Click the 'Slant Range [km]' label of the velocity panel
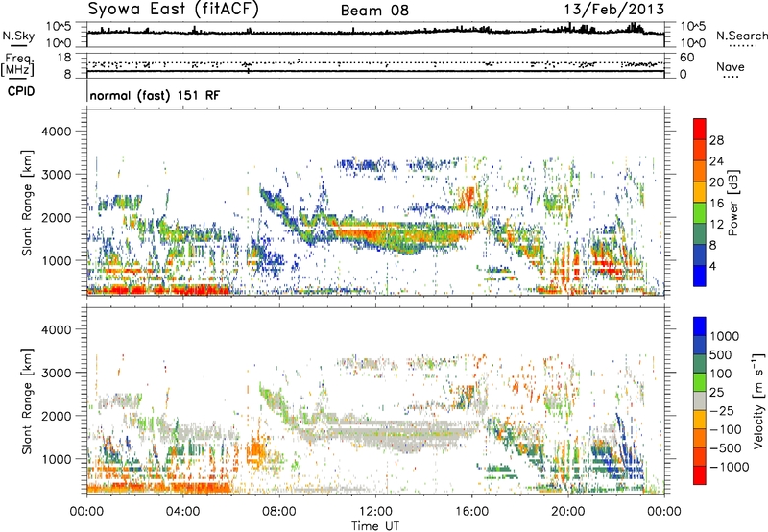768x532 pixels. tap(27, 400)
